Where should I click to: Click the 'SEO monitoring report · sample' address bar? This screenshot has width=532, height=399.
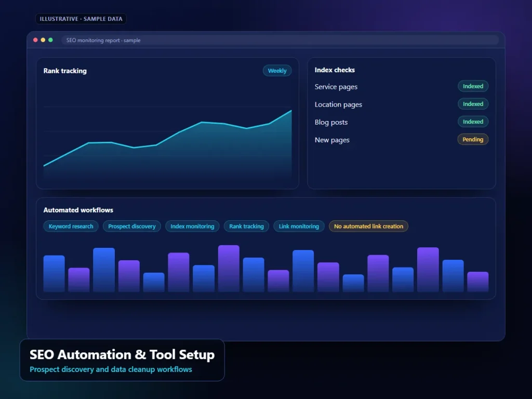(280, 40)
